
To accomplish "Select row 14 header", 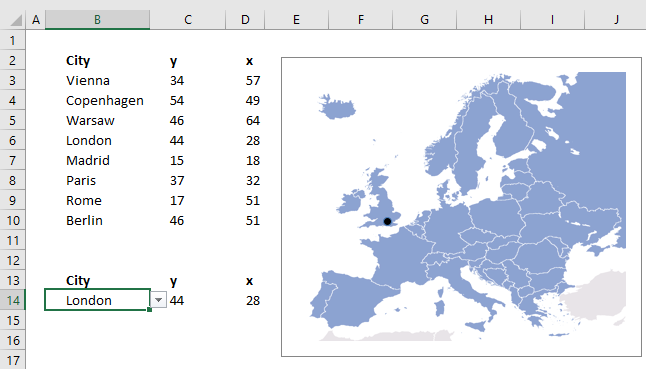I will tap(13, 300).
